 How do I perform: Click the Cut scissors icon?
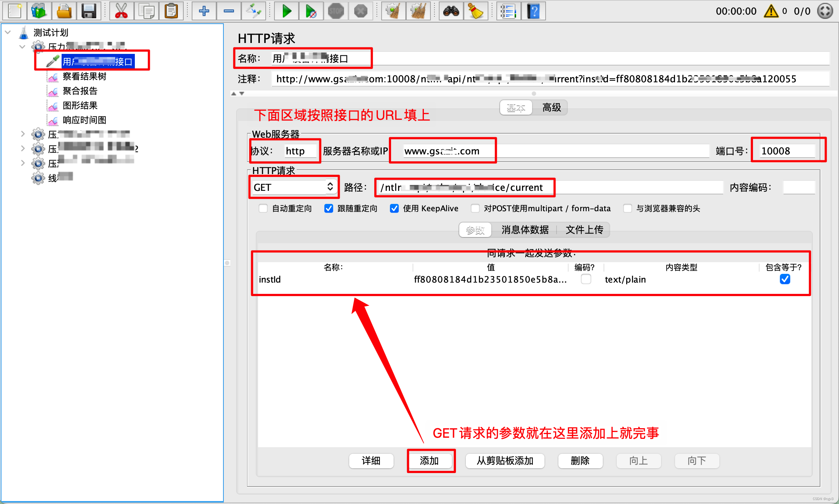click(121, 11)
